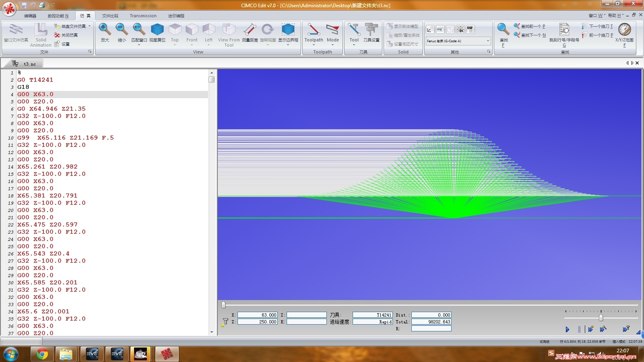Click the Windows Start button

click(11, 354)
